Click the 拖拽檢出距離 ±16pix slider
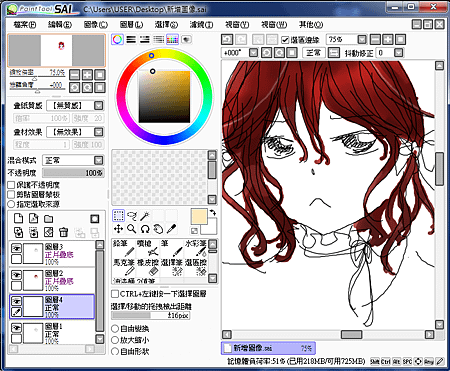The width and height of the screenshot is (450, 371). pyautogui.click(x=151, y=315)
